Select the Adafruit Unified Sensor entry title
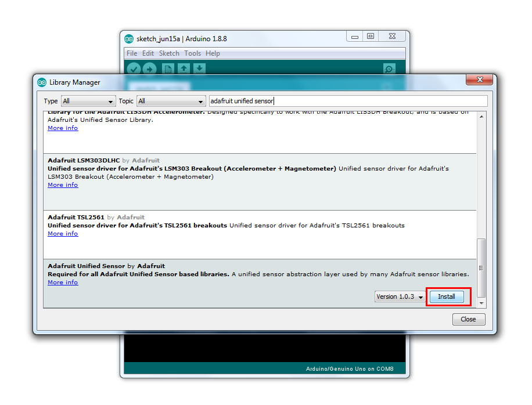The width and height of the screenshot is (532, 405). (86, 266)
